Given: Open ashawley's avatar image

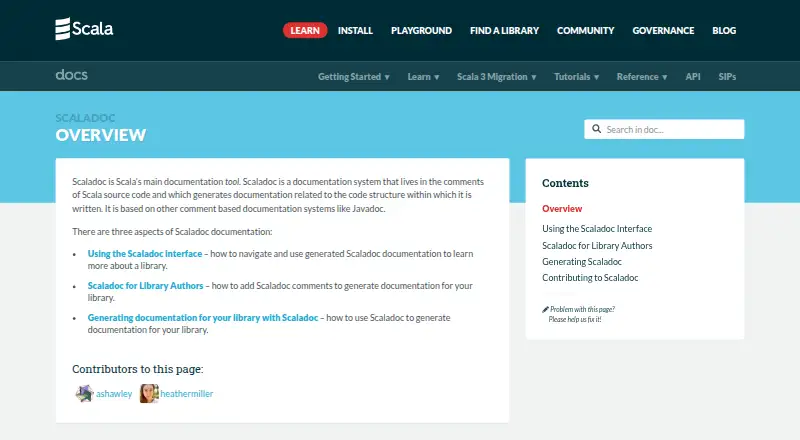Looking at the screenshot, I should [84, 394].
